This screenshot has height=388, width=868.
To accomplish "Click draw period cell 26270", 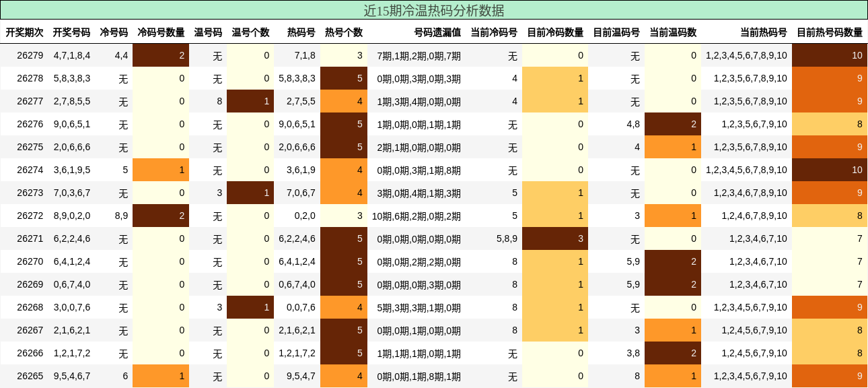I will 30,261.
